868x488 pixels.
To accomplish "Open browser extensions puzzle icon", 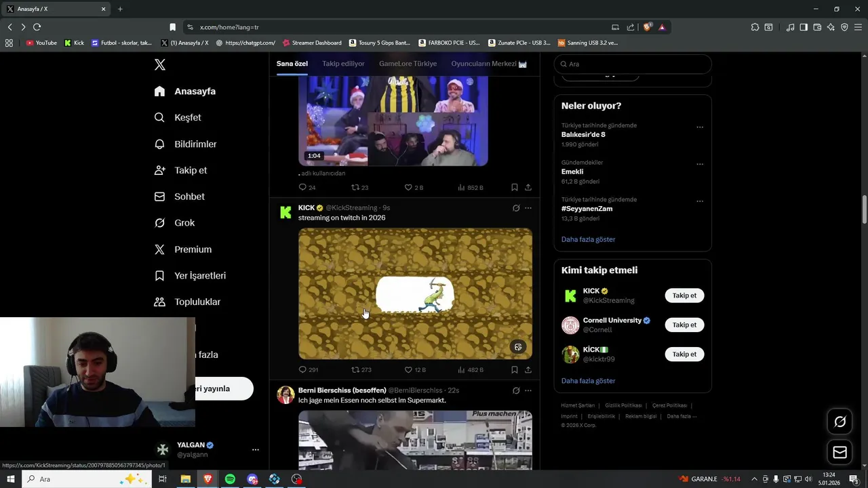I will (755, 27).
